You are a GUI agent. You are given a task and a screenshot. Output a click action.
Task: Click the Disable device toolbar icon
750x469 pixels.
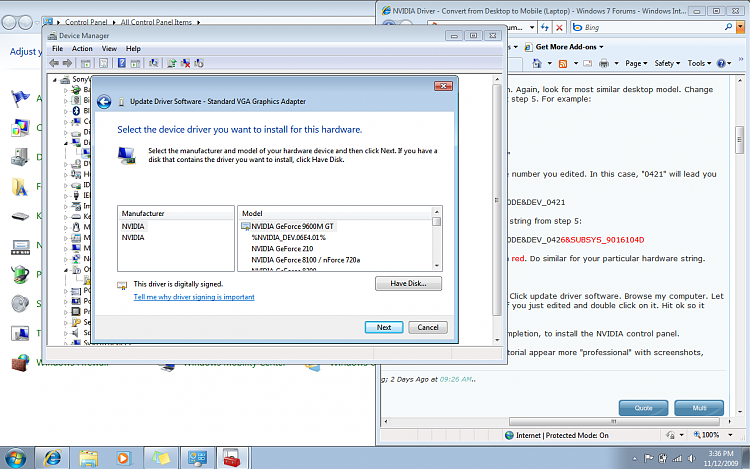click(199, 63)
